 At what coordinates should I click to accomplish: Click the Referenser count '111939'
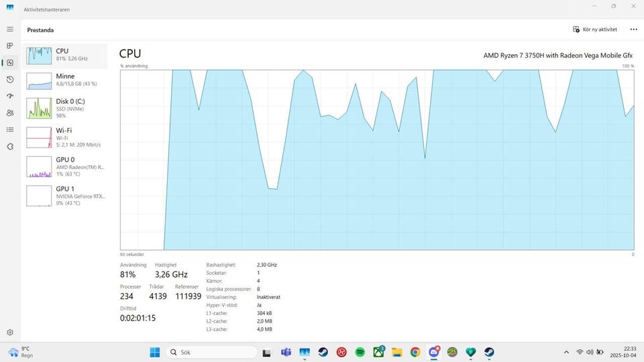click(x=188, y=296)
